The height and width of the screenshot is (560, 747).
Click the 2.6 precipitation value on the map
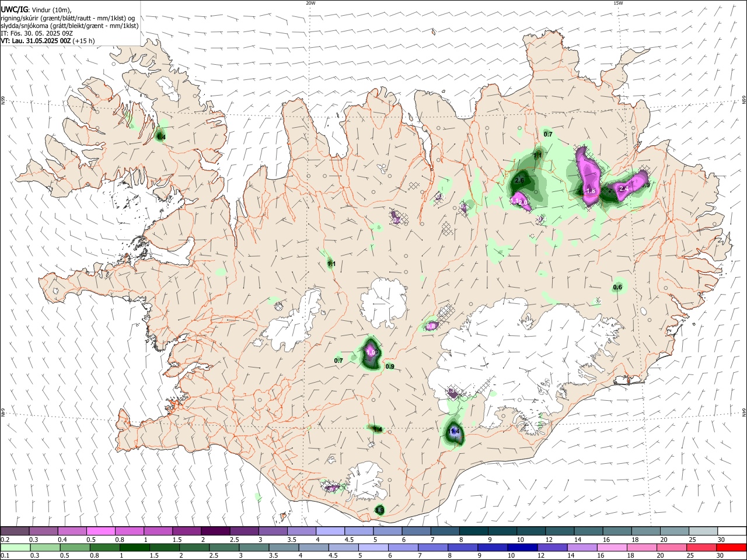(x=519, y=180)
